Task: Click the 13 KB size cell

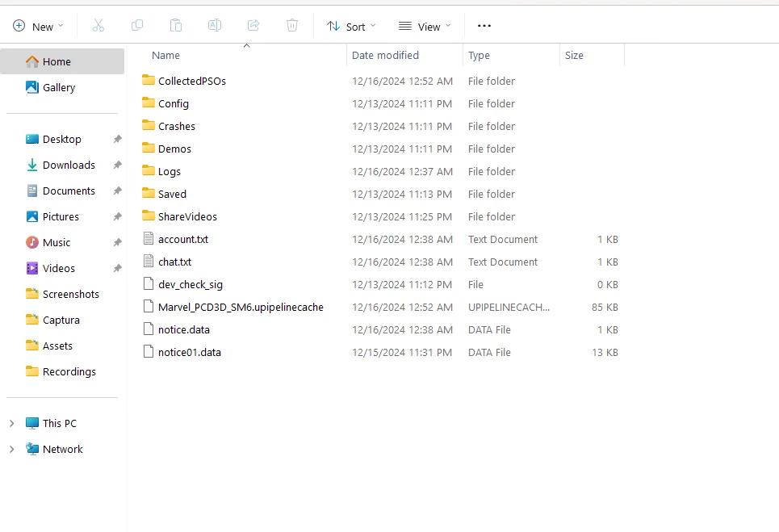Action: click(605, 352)
